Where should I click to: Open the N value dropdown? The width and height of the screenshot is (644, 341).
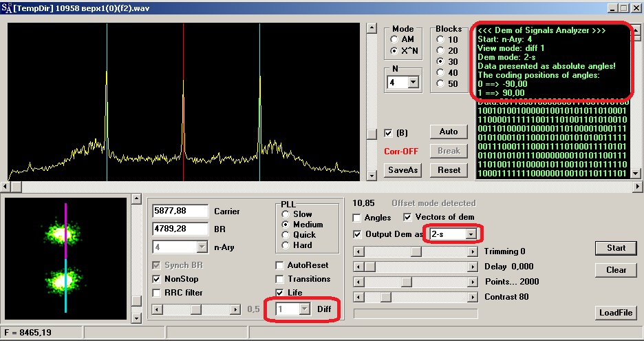(413, 82)
